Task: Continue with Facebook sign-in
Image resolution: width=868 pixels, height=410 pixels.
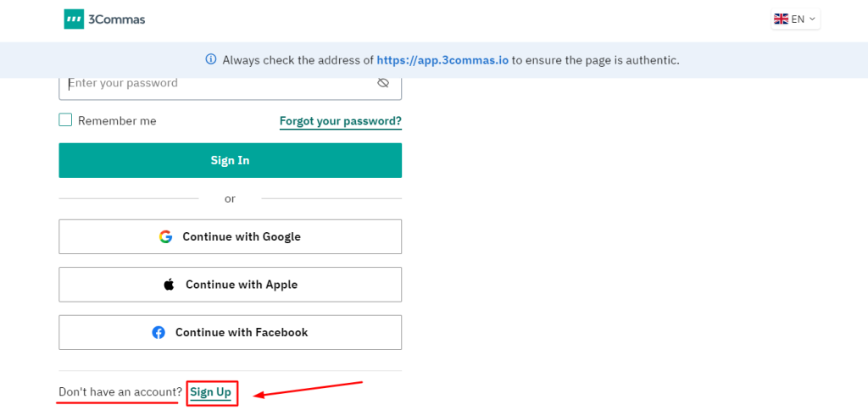Action: (230, 333)
